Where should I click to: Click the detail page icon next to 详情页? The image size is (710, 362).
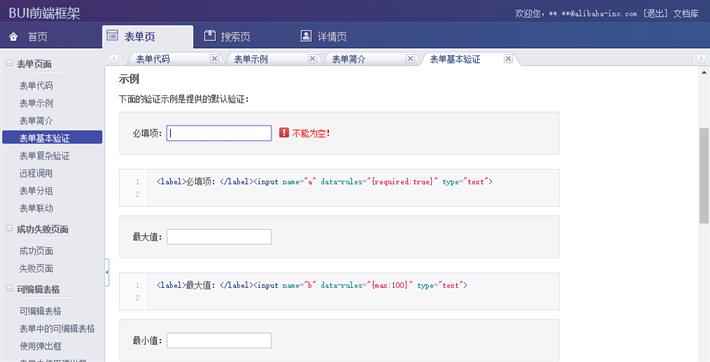(x=306, y=35)
